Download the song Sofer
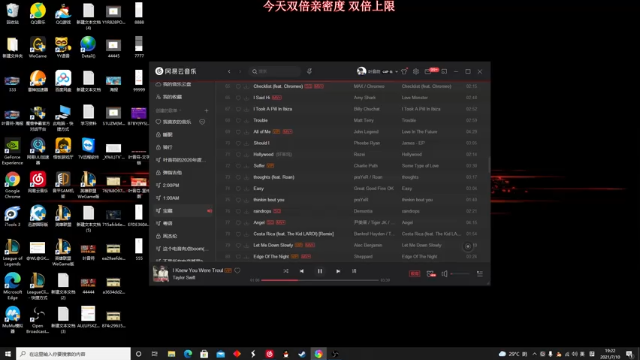The height and width of the screenshot is (360, 640). pos(246,166)
